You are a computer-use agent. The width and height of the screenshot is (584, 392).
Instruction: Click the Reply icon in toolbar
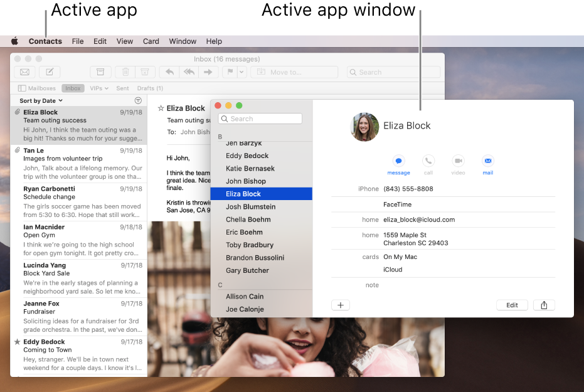click(x=169, y=72)
